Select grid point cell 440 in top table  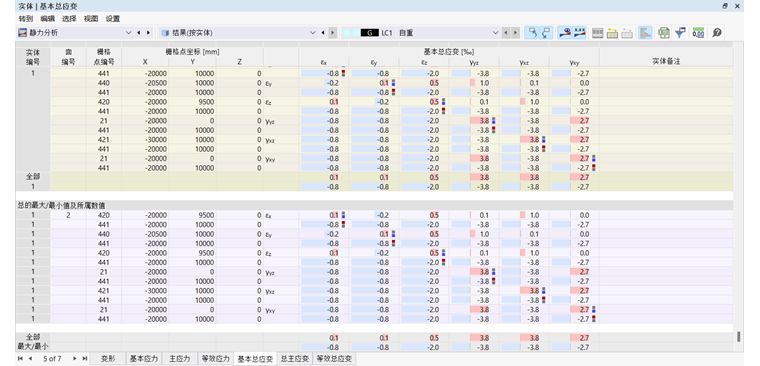(x=104, y=83)
